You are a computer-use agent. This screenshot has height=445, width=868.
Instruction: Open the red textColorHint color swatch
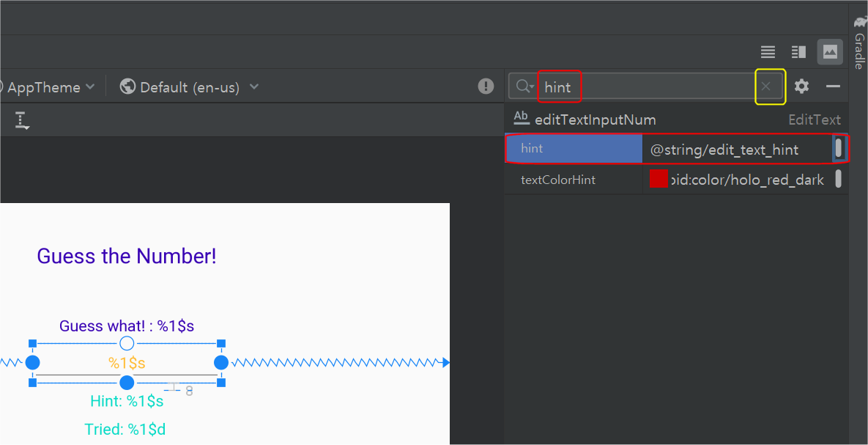coord(659,179)
